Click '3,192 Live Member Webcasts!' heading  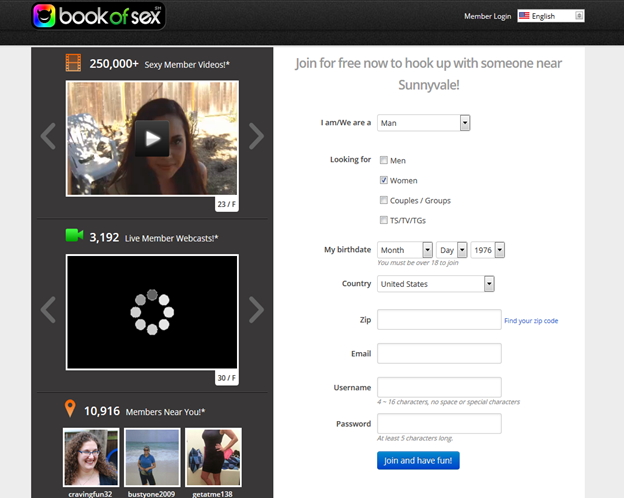[x=154, y=238]
